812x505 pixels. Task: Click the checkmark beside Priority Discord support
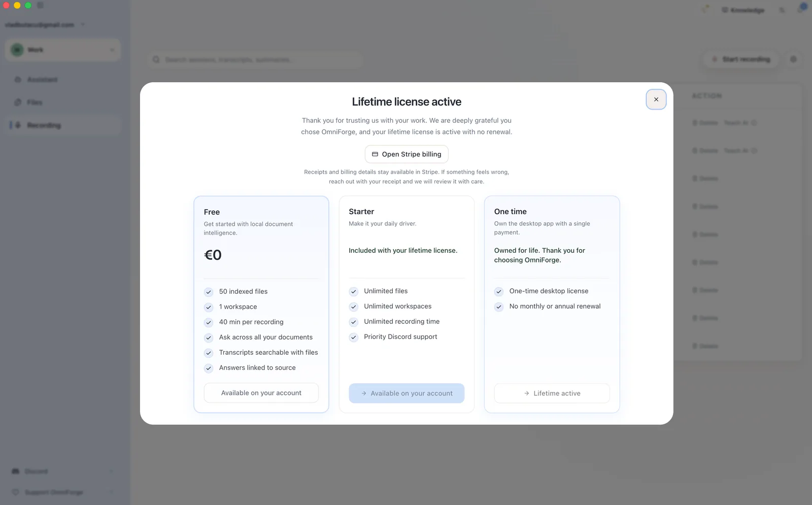354,337
